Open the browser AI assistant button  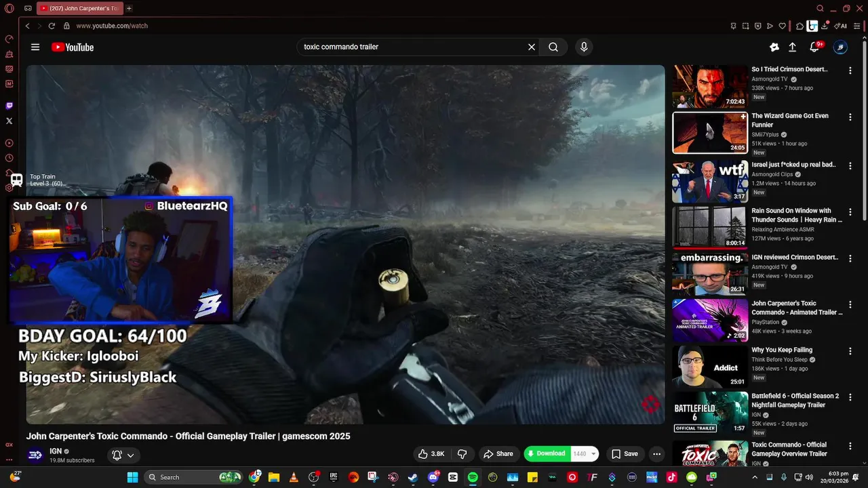pos(842,26)
